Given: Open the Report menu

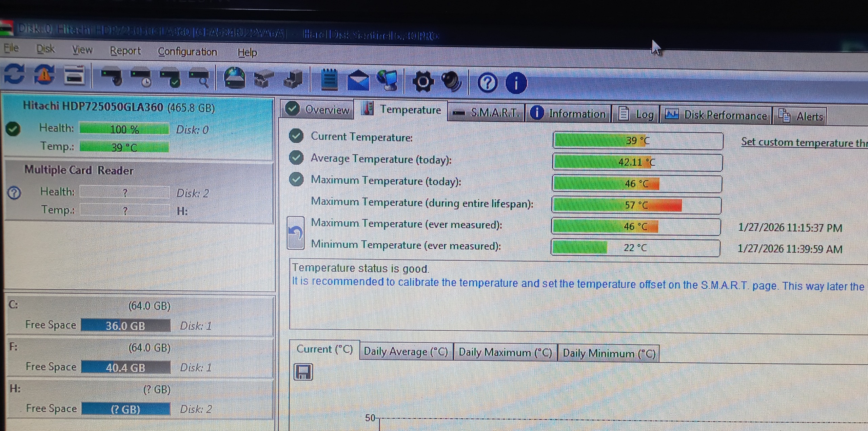Looking at the screenshot, I should pos(125,50).
